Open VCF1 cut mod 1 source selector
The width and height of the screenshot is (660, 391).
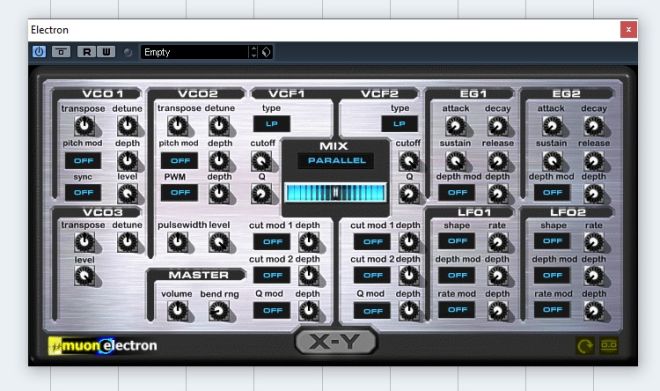click(x=271, y=242)
